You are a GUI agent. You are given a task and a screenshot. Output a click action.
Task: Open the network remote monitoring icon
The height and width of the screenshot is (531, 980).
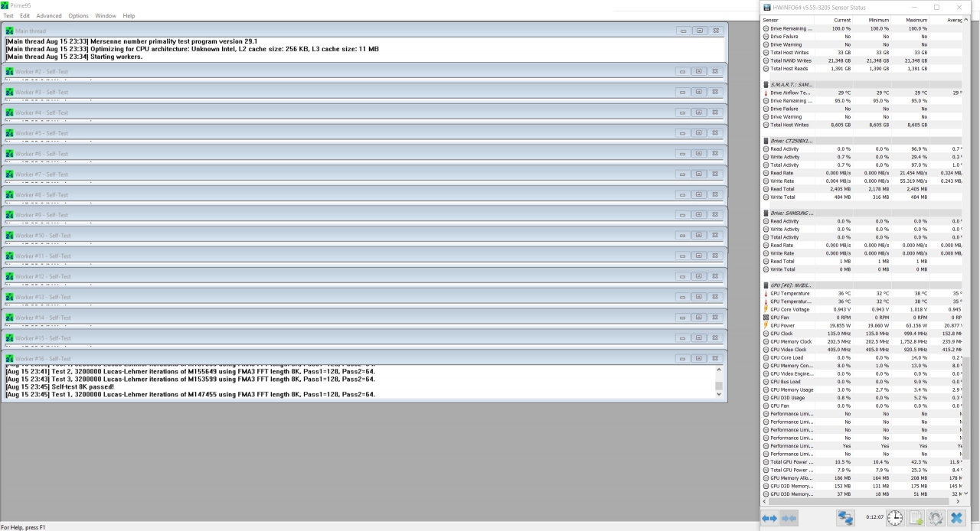coord(845,518)
